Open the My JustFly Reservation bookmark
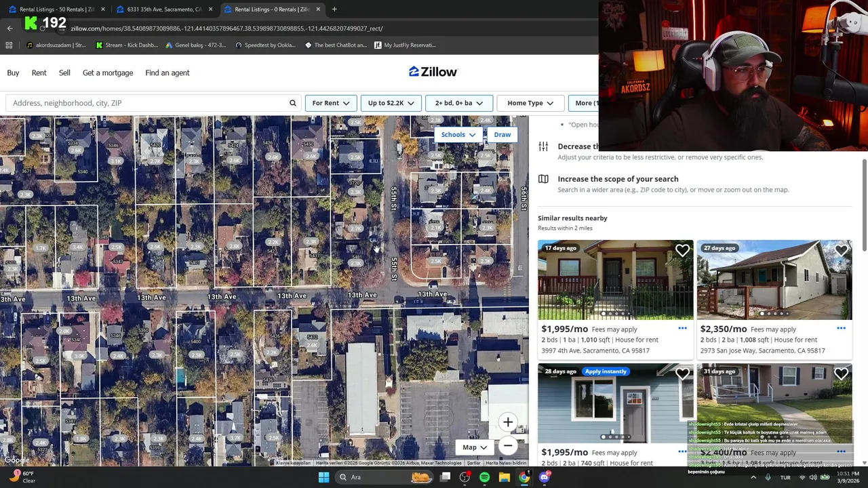 (404, 45)
